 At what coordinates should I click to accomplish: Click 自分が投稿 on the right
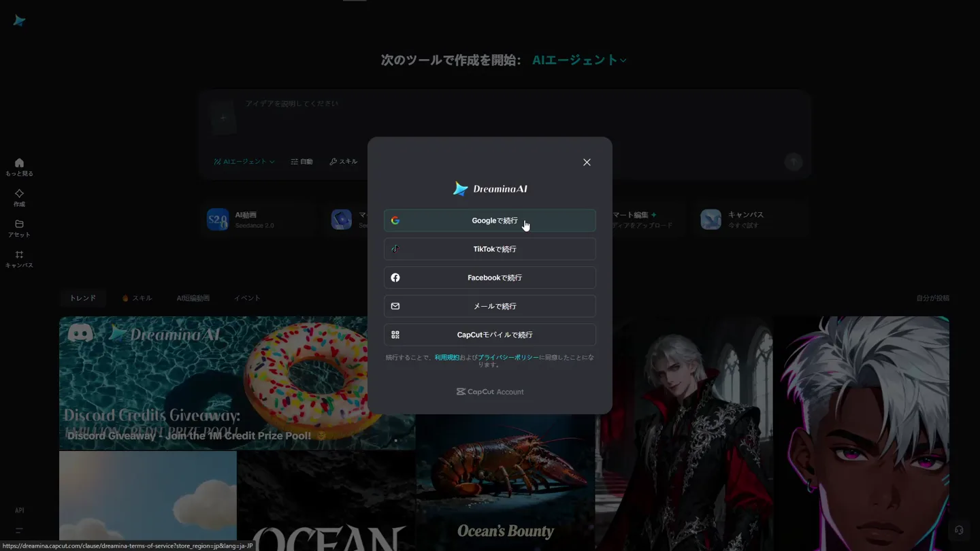pos(932,298)
